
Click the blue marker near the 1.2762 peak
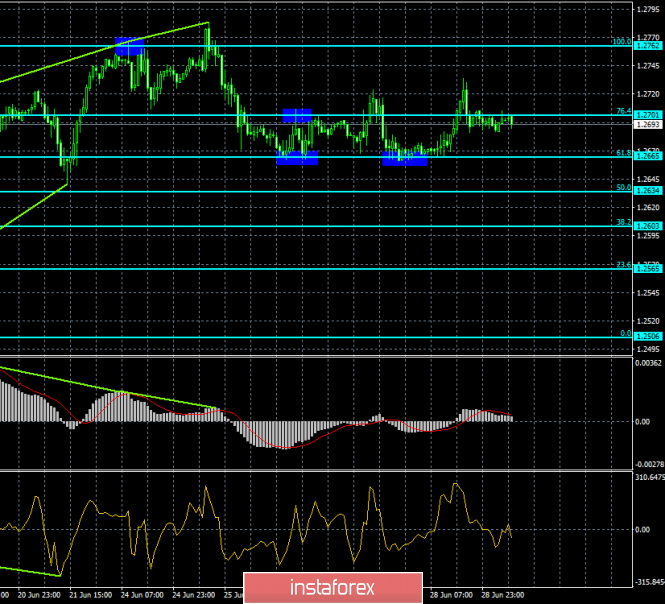(x=130, y=46)
